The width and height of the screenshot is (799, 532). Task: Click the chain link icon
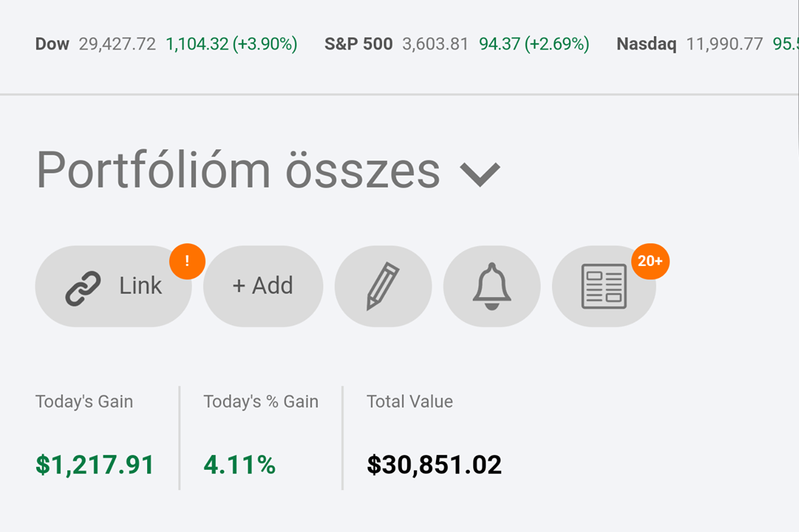tap(83, 287)
